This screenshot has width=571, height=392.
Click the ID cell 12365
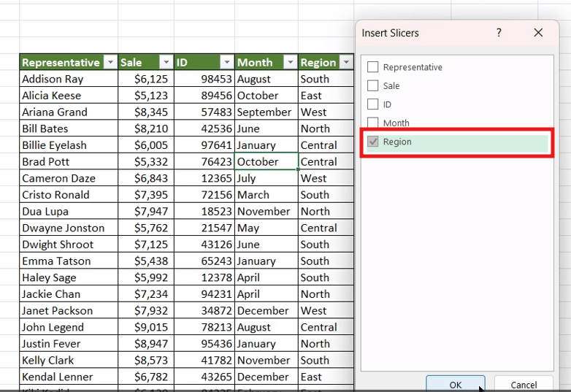[x=204, y=178]
